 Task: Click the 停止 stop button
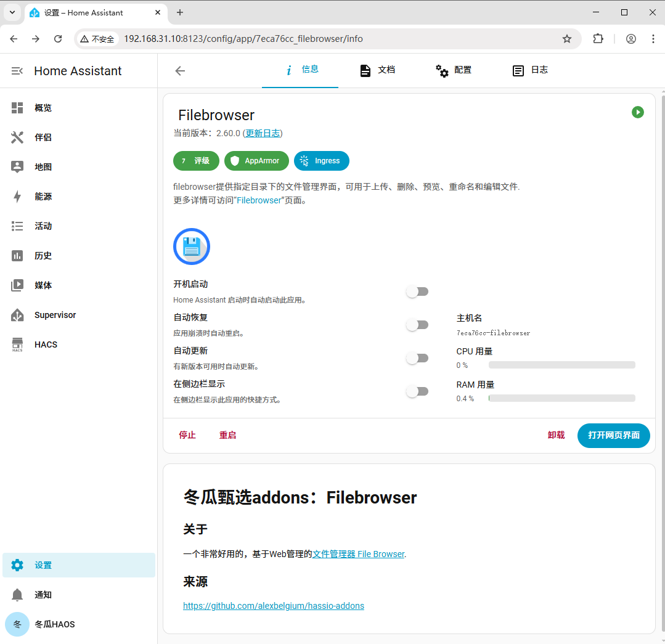click(187, 436)
